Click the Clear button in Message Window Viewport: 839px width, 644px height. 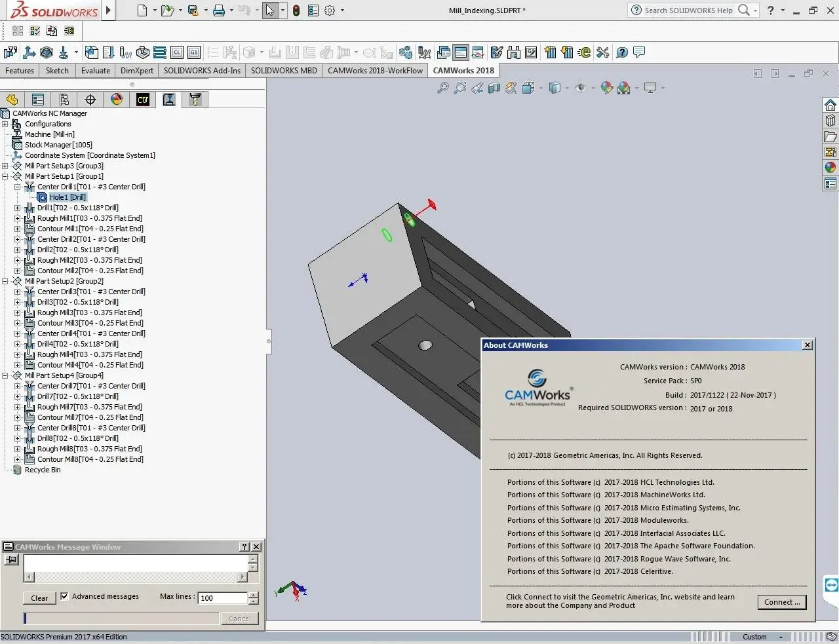click(39, 598)
